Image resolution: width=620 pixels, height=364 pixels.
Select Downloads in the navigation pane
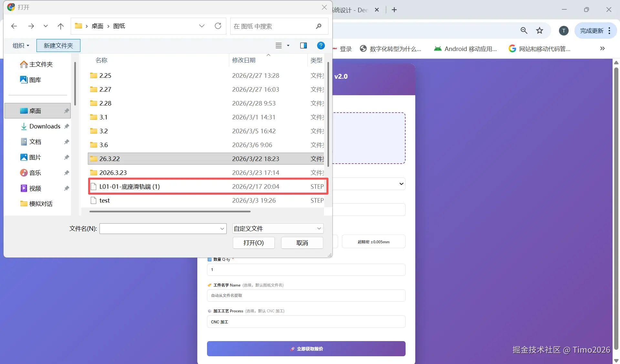(45, 126)
